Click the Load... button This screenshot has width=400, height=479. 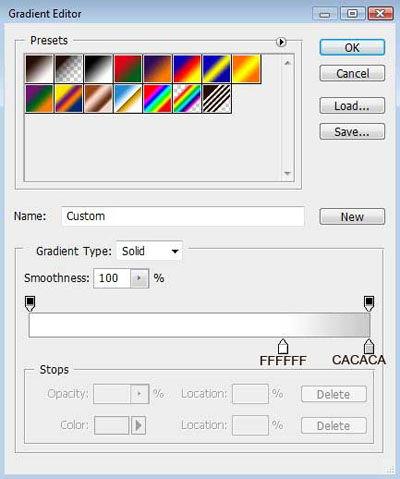352,106
